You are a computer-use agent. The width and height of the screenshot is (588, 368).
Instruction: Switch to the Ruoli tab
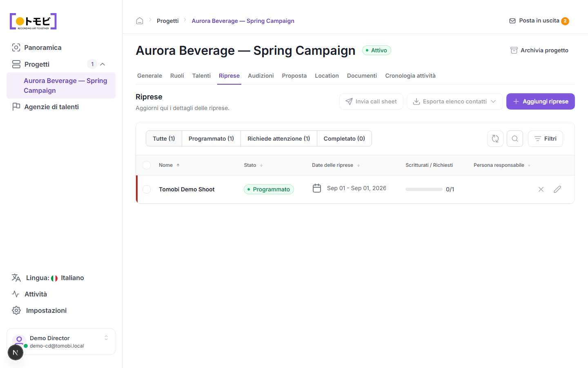point(177,76)
